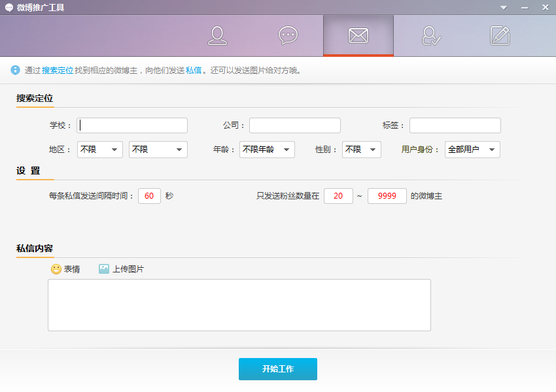Screen dimensions: 556x392
Task: Open the user profile tab icon
Action: pos(217,36)
